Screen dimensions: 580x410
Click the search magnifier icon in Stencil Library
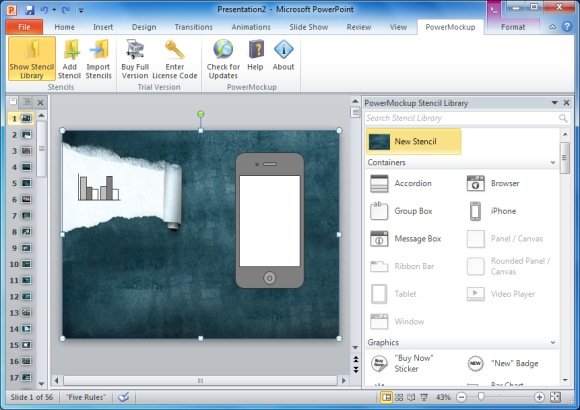pos(563,118)
